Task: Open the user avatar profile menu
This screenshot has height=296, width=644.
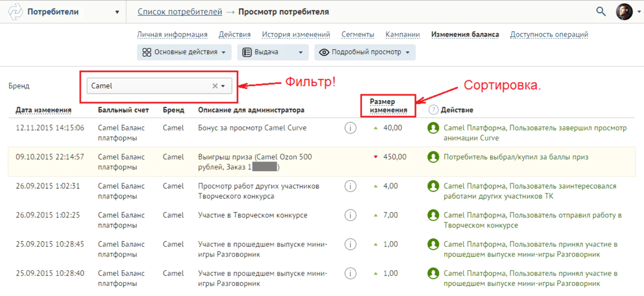Action: 624,12
